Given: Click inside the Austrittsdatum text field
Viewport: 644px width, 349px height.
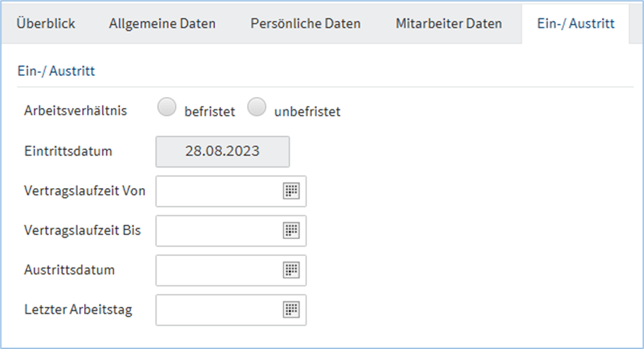Looking at the screenshot, I should coord(218,270).
